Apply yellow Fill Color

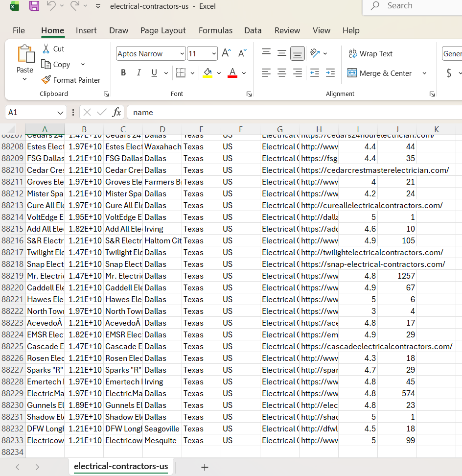click(208, 72)
